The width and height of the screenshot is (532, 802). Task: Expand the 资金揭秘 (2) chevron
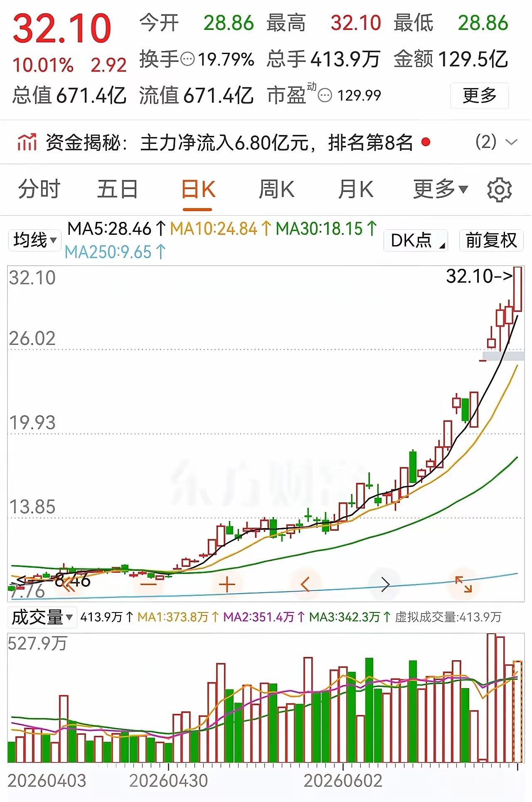point(511,142)
